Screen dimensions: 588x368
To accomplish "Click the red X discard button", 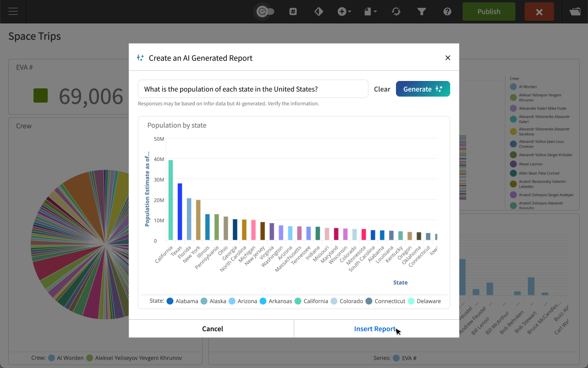I will 539,11.
